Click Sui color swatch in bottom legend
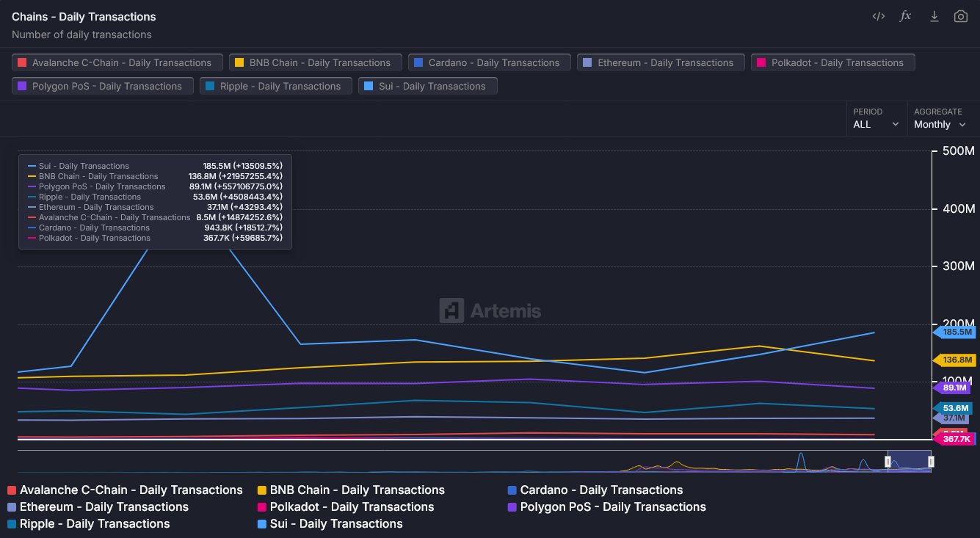This screenshot has width=980, height=538. (263, 524)
